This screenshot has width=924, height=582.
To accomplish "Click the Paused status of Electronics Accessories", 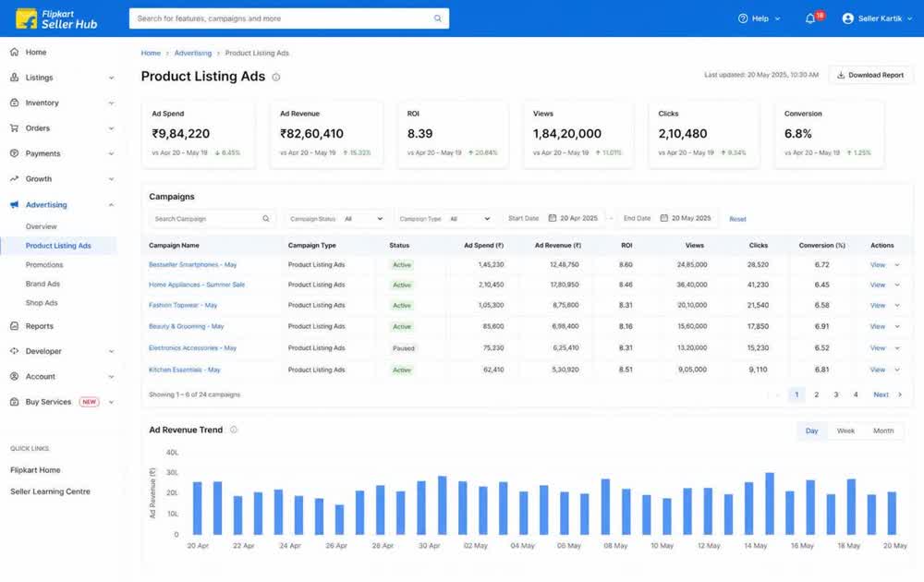I will [x=404, y=348].
